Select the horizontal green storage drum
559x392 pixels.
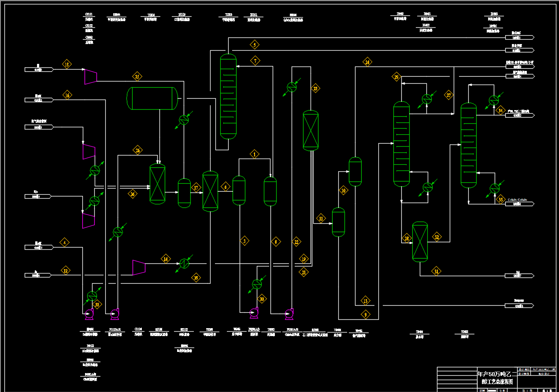click(152, 98)
